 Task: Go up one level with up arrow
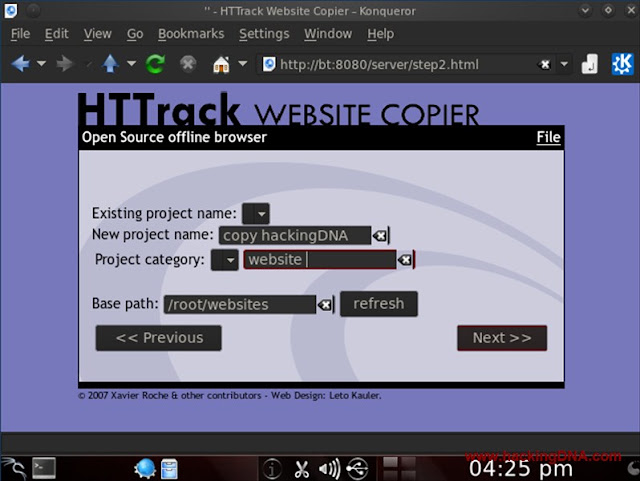(110, 64)
